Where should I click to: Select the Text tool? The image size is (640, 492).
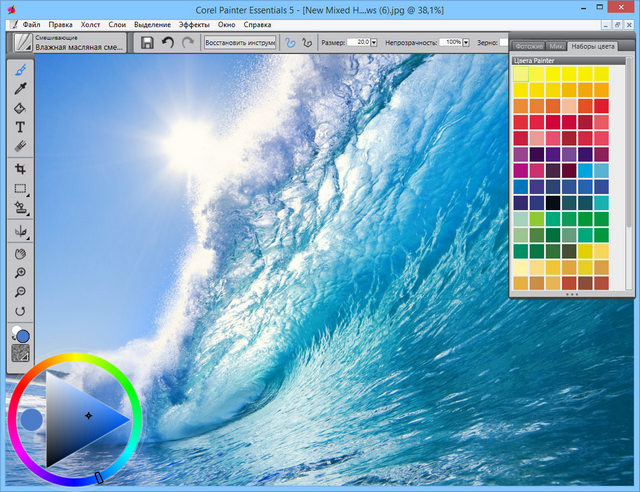20,127
